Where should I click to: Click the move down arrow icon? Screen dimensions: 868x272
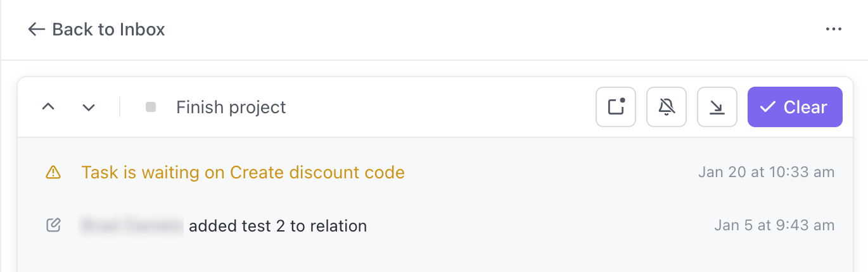[x=717, y=107]
